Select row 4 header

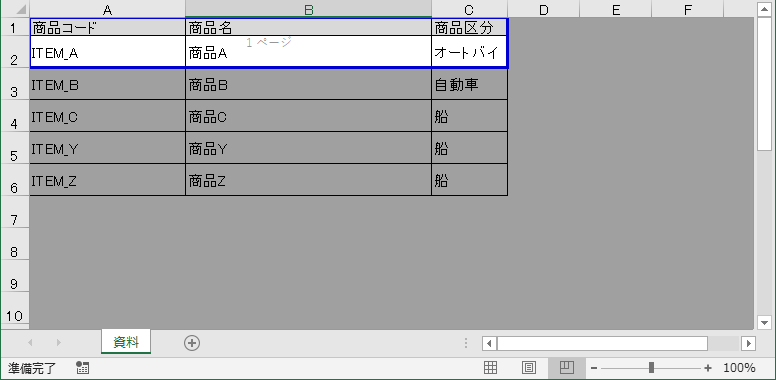coord(15,116)
